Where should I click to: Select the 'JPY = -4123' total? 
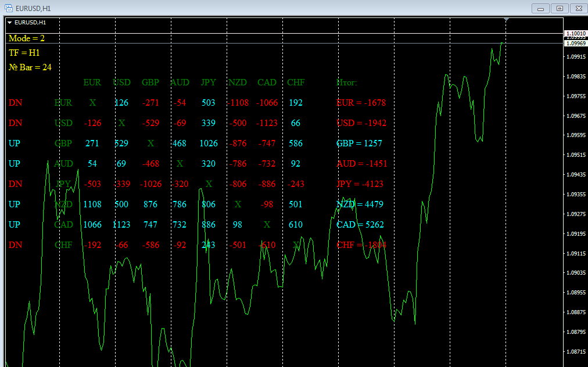360,184
